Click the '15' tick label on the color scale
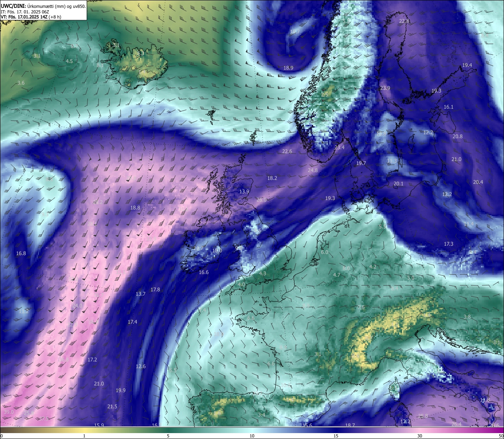Viewport: 504px width, 439px height. tap(336, 436)
